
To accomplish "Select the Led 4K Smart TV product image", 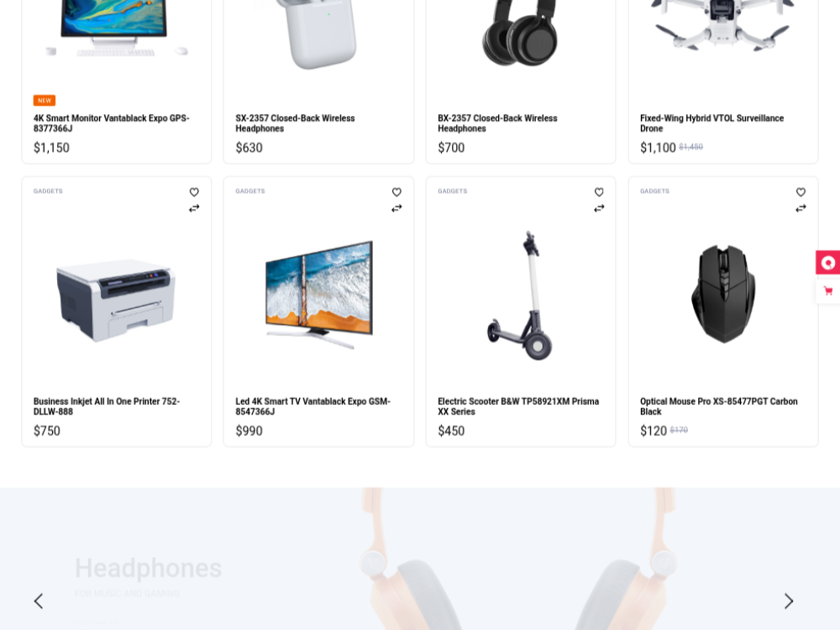I will pos(318,295).
